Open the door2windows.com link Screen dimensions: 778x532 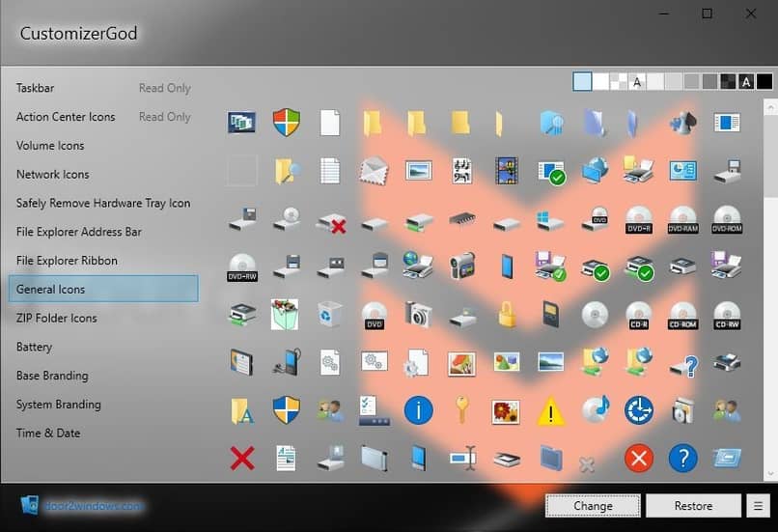[93, 505]
